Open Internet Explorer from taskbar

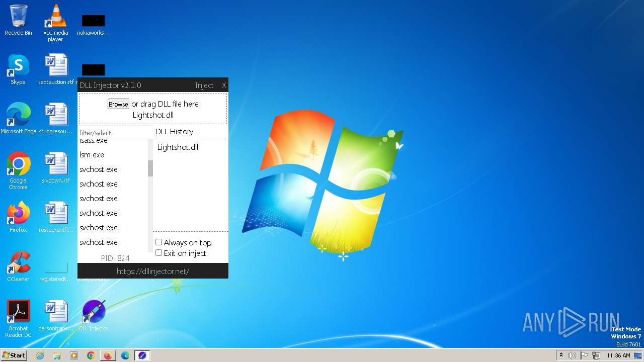point(40,355)
